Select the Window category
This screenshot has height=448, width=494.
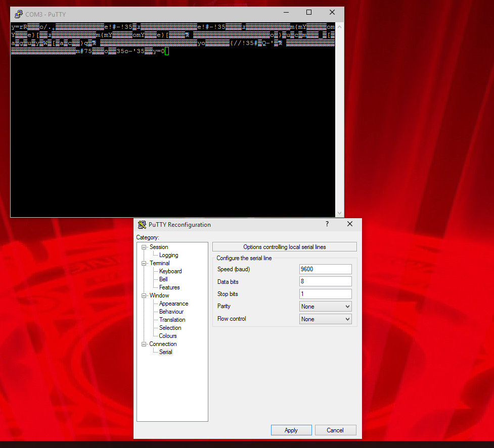pos(159,295)
